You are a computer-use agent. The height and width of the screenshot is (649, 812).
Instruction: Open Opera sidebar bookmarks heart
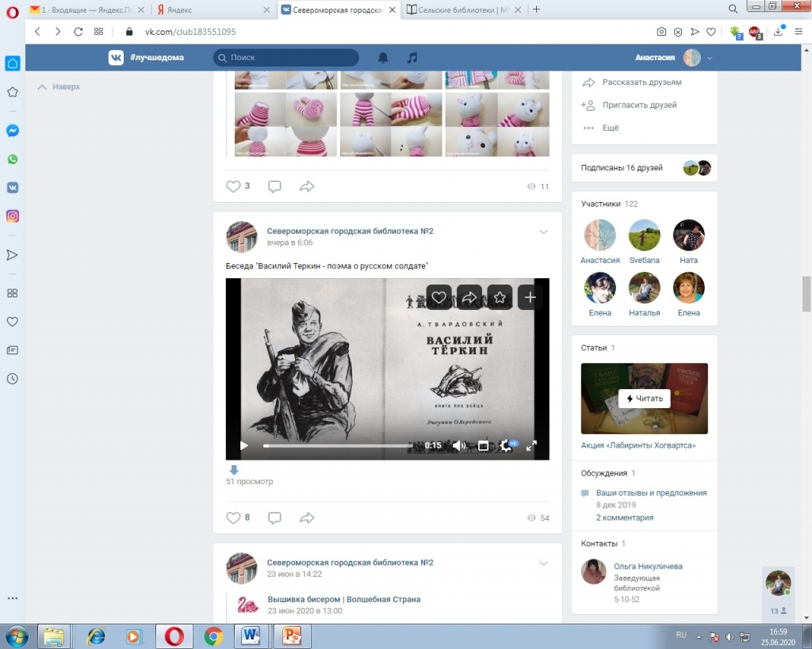click(13, 322)
